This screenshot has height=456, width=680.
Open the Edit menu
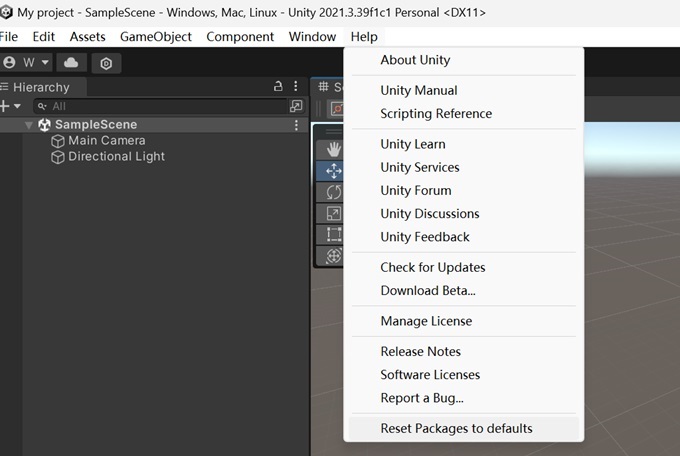click(44, 37)
